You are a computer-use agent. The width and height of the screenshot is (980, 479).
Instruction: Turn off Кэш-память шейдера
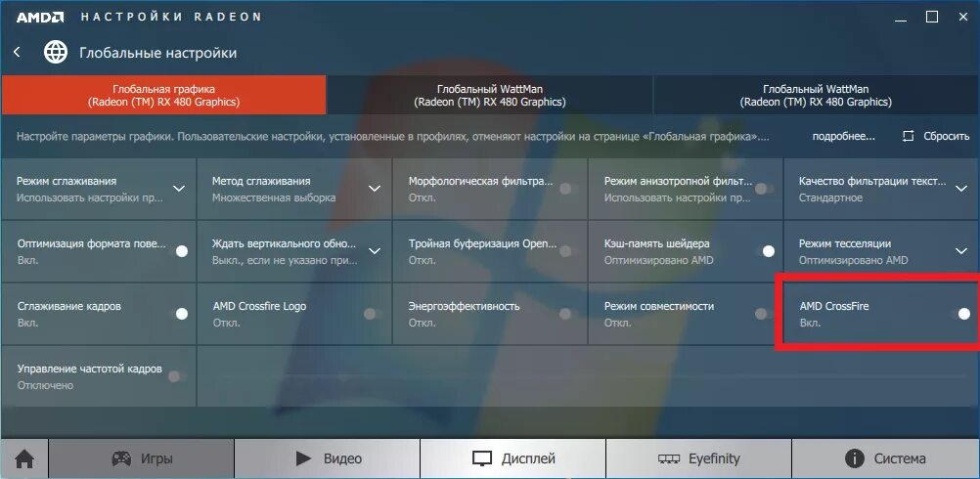pyautogui.click(x=766, y=251)
